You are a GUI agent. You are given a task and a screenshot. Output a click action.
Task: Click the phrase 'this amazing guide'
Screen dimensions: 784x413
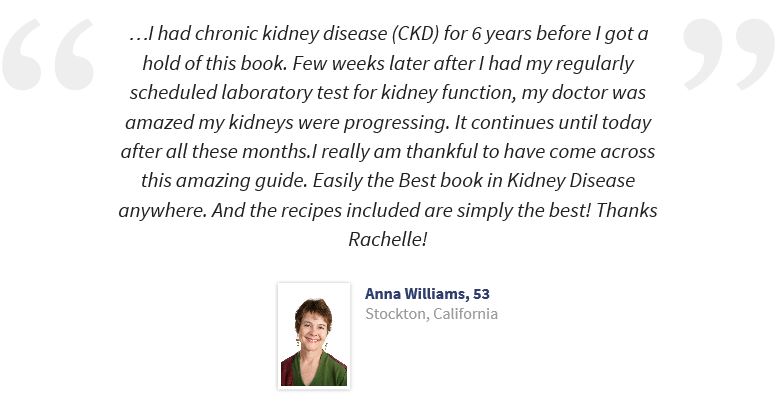coord(224,180)
